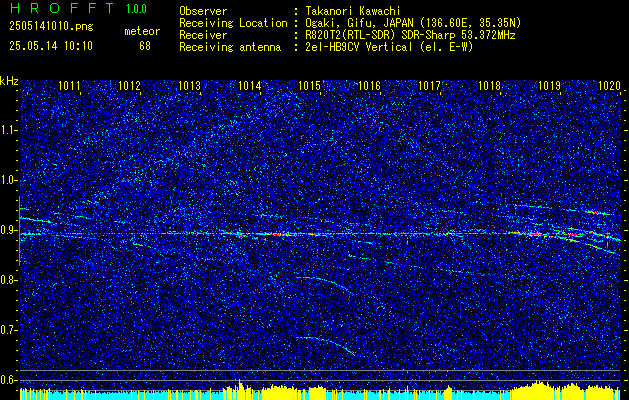Click frequency axis label 1.1
Screen dimensions: 629x400
[x=8, y=130]
